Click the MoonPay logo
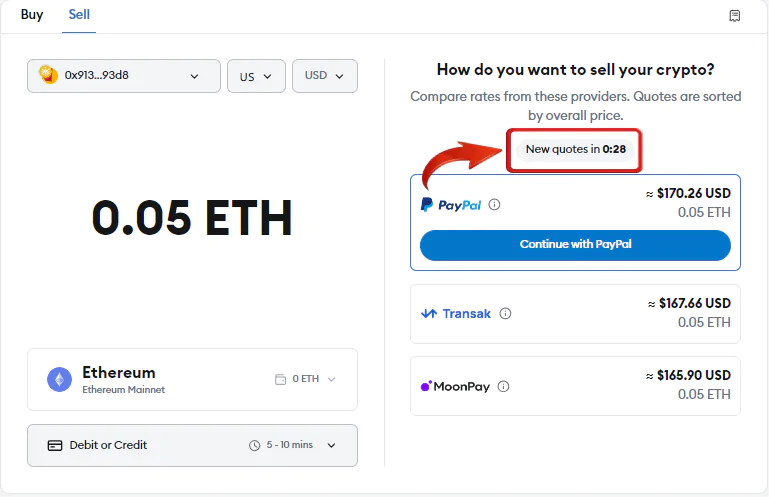Image resolution: width=769 pixels, height=497 pixels. click(x=455, y=387)
